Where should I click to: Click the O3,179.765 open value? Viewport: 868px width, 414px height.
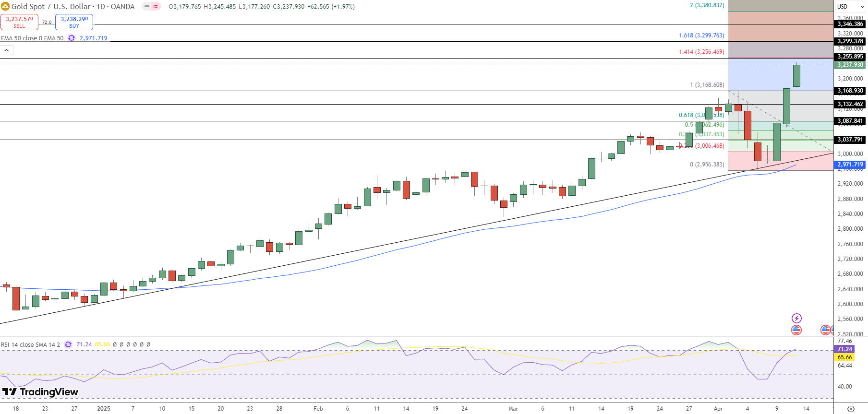pyautogui.click(x=185, y=7)
